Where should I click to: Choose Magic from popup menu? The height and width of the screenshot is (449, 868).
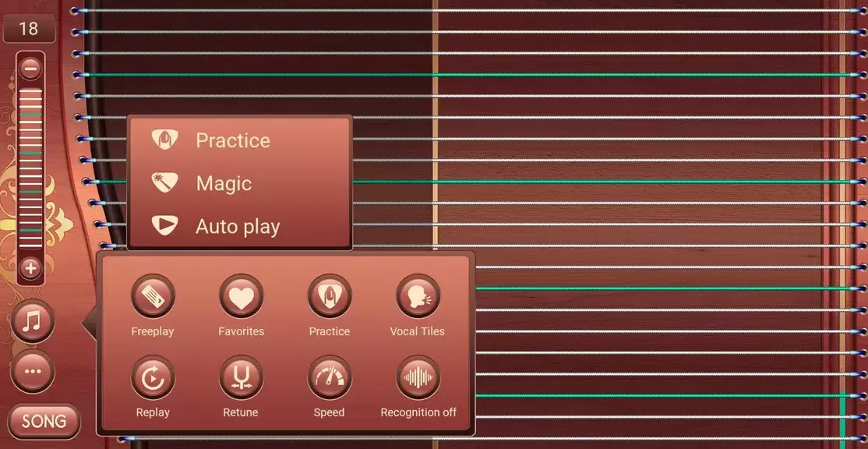[224, 183]
